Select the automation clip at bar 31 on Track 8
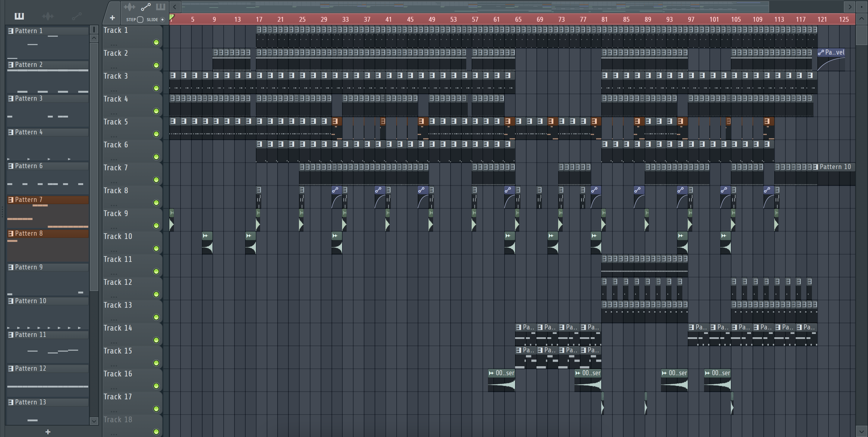868x437 pixels. point(337,197)
